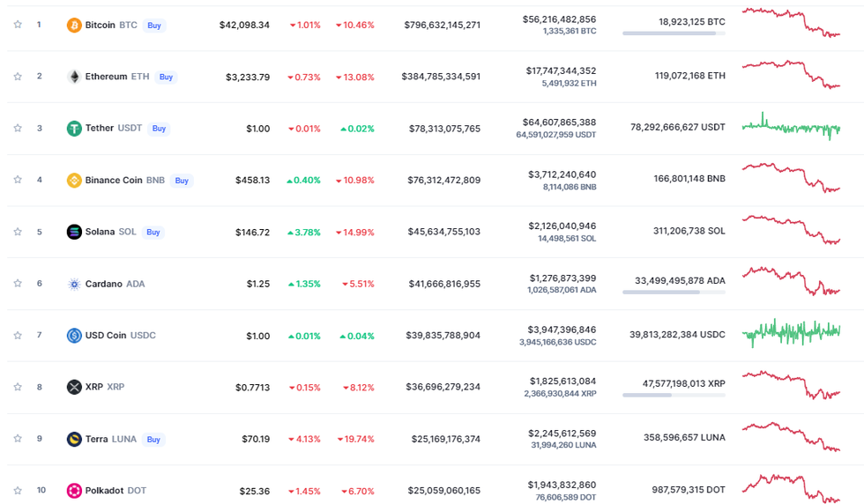Click the USD Coin logo icon
The width and height of the screenshot is (864, 504).
coord(74,336)
